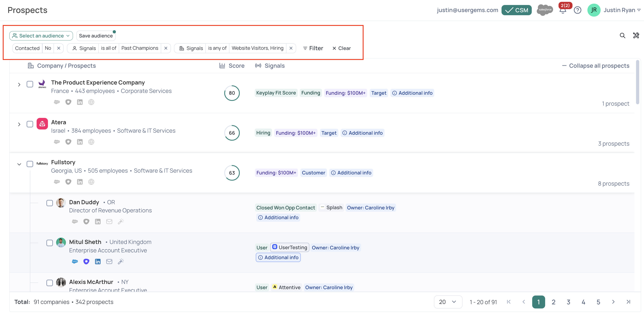The height and width of the screenshot is (323, 644).
Task: Open the help question mark icon
Action: 577,10
